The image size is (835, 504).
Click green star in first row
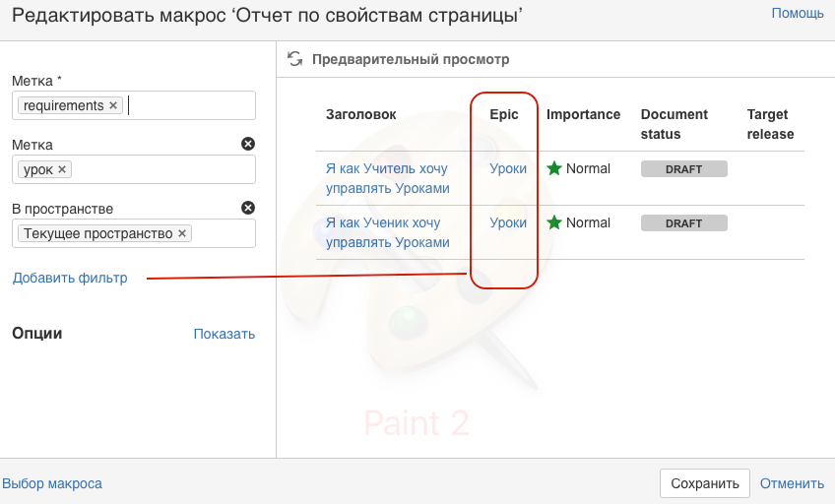[554, 168]
